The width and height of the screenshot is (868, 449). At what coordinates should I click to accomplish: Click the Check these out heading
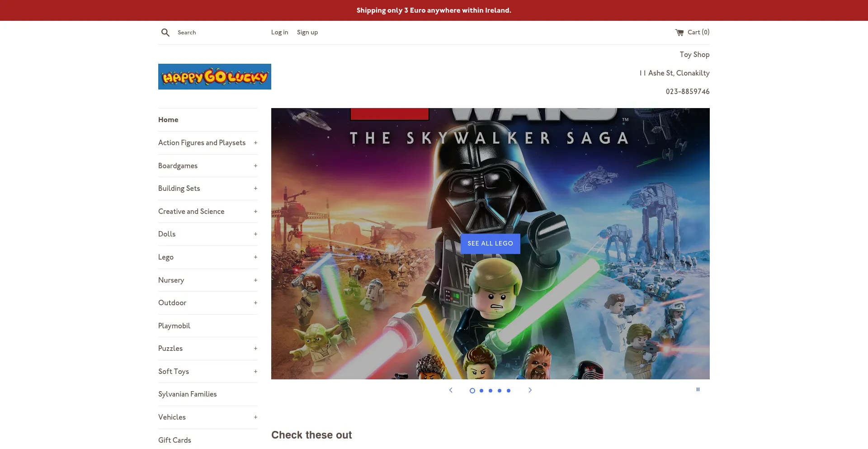(x=311, y=435)
